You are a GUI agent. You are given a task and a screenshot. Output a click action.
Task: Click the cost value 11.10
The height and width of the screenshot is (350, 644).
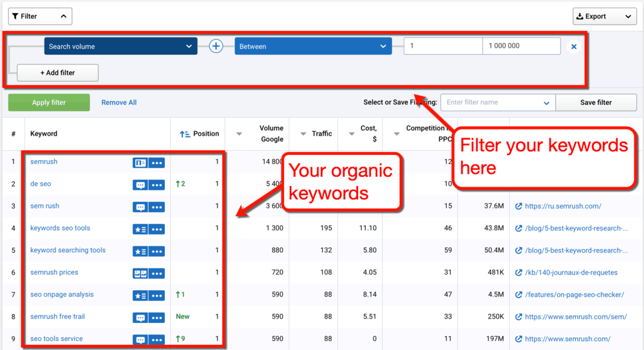click(368, 228)
